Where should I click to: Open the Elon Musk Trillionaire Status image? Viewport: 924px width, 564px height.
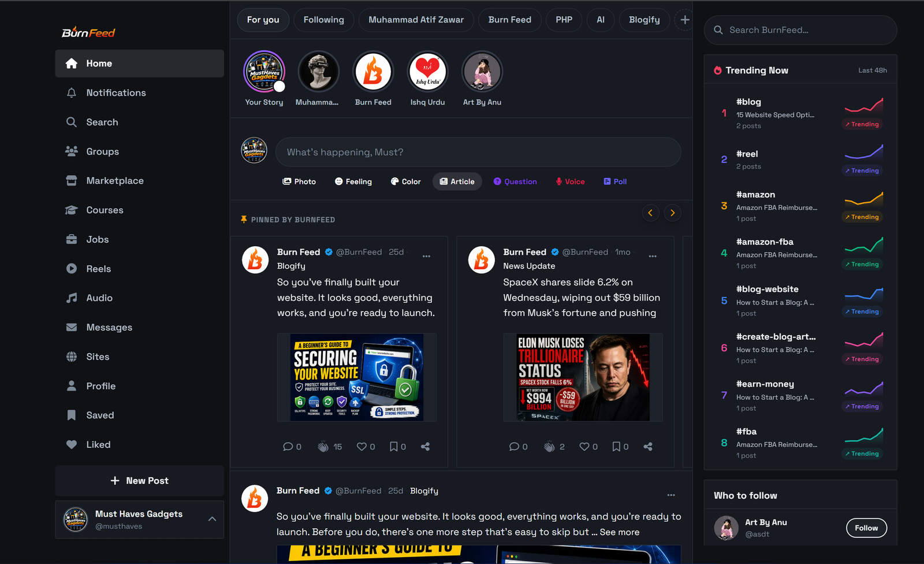click(x=583, y=377)
